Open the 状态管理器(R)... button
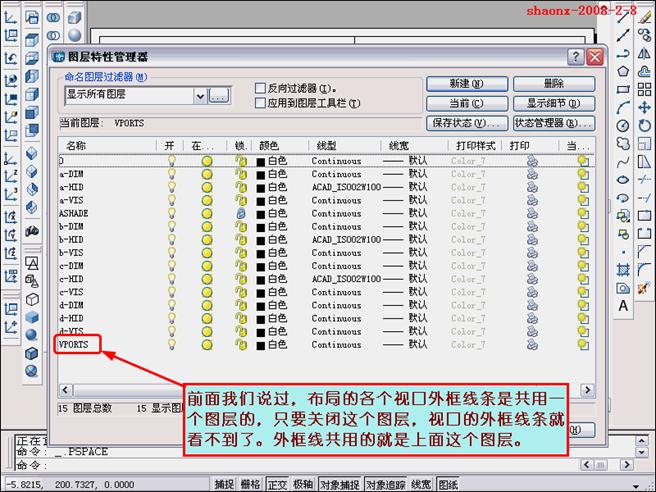Screen dimensions: 656x492 click(554, 123)
